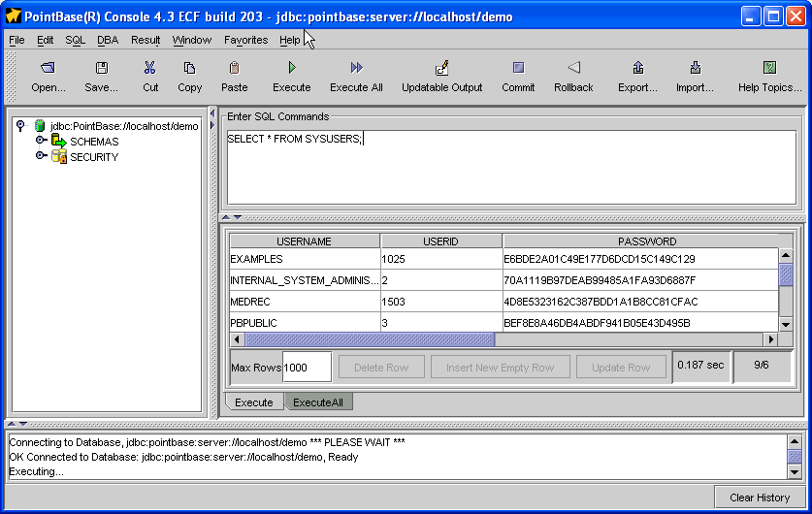Click the userid cell 1025
The image size is (812, 514).
(x=440, y=259)
